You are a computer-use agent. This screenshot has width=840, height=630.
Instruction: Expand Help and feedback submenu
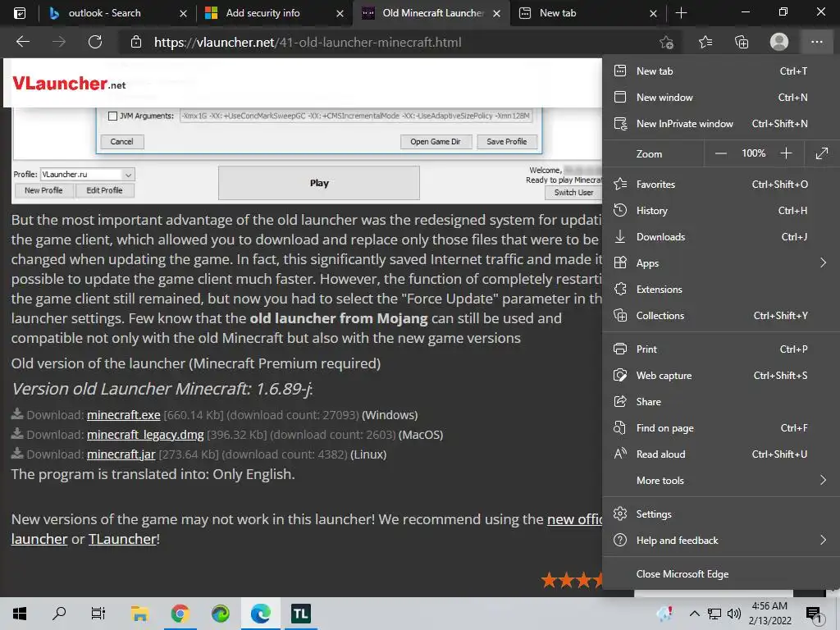(721, 540)
